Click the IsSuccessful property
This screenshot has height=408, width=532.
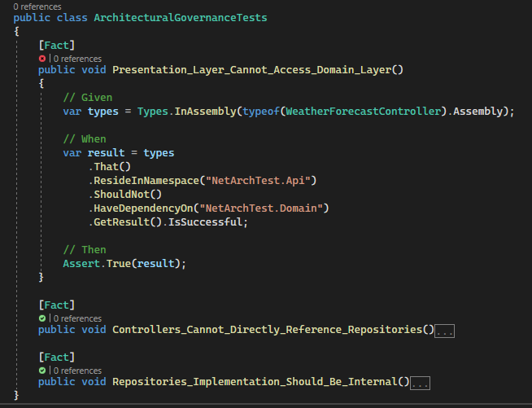coord(205,222)
